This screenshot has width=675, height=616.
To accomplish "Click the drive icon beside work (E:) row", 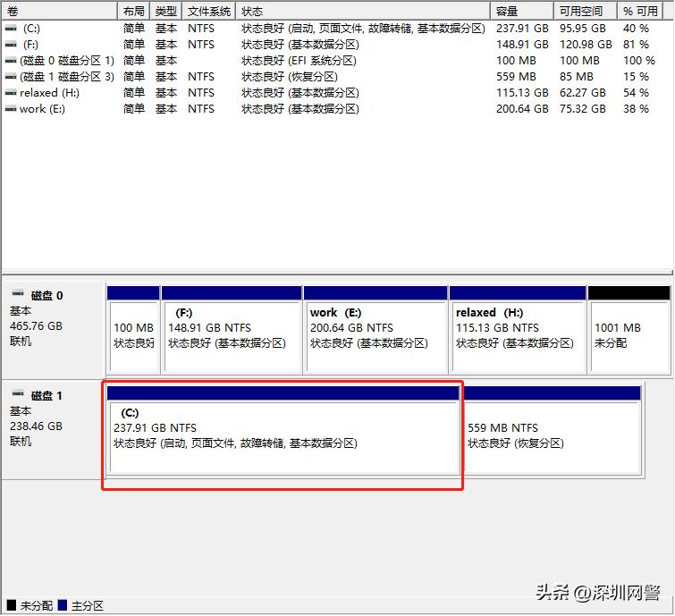I will 11,109.
